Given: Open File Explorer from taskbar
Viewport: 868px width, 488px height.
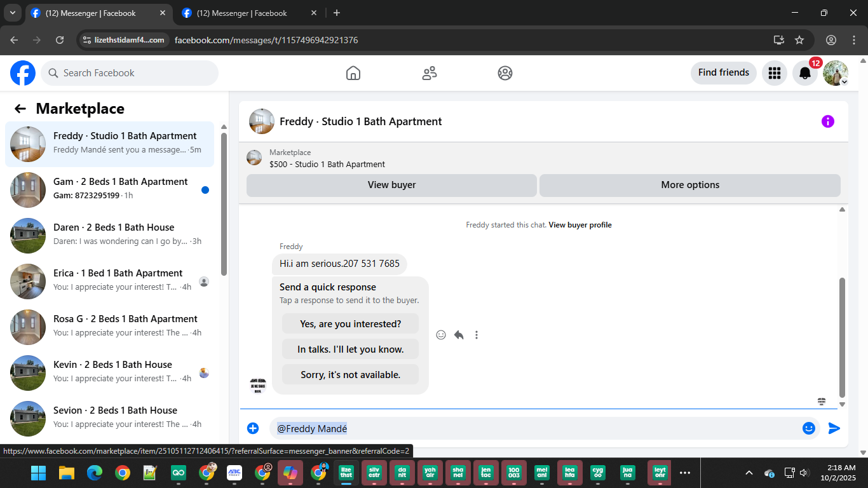Looking at the screenshot, I should [67, 473].
